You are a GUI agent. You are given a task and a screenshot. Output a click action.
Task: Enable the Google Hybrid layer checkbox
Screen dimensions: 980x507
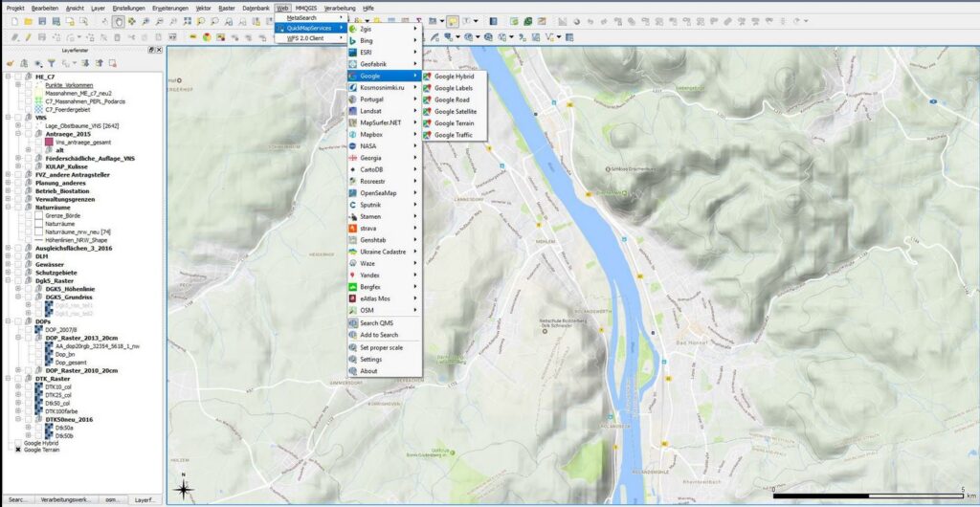point(18,443)
